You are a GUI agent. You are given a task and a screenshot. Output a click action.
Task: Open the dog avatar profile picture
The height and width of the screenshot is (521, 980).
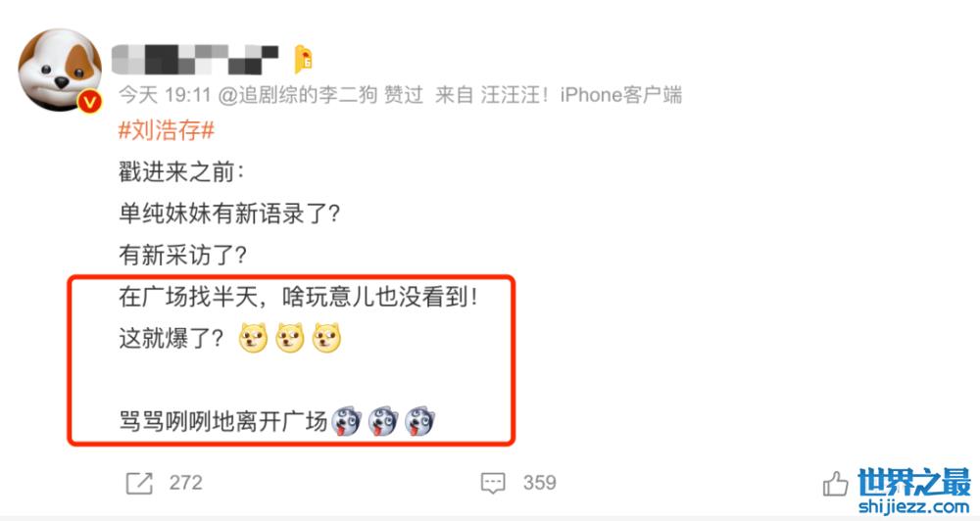(x=60, y=70)
